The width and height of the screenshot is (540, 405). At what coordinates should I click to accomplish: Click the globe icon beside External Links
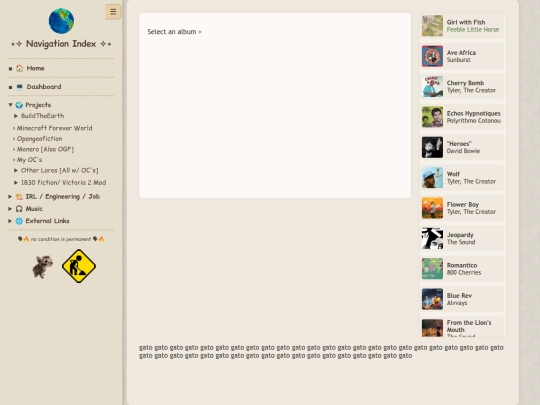click(x=19, y=221)
